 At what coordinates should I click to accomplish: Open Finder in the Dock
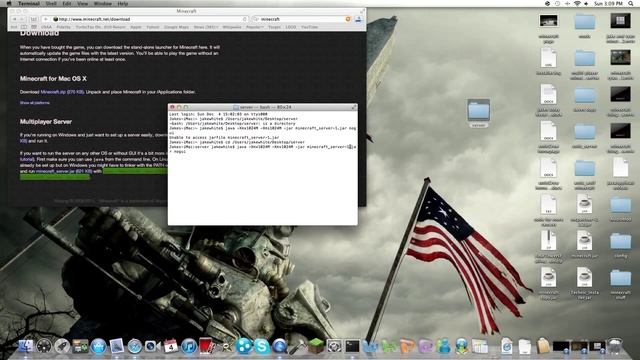tap(25, 346)
